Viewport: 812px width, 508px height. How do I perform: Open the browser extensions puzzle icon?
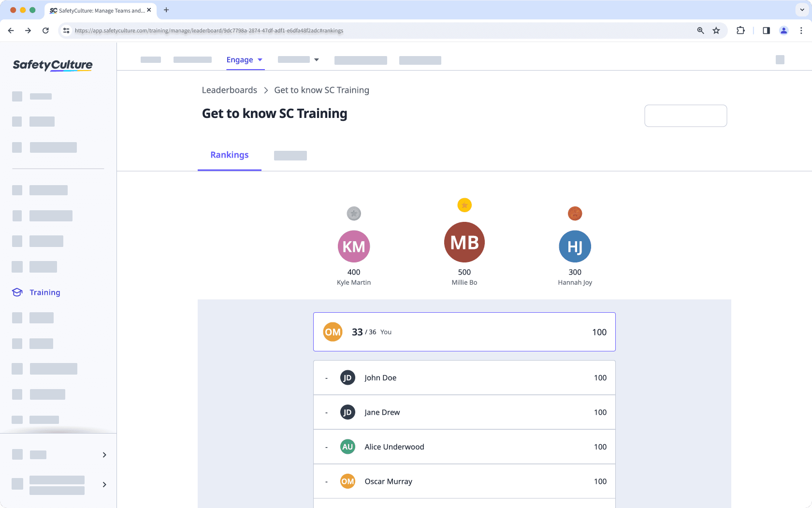pos(740,30)
